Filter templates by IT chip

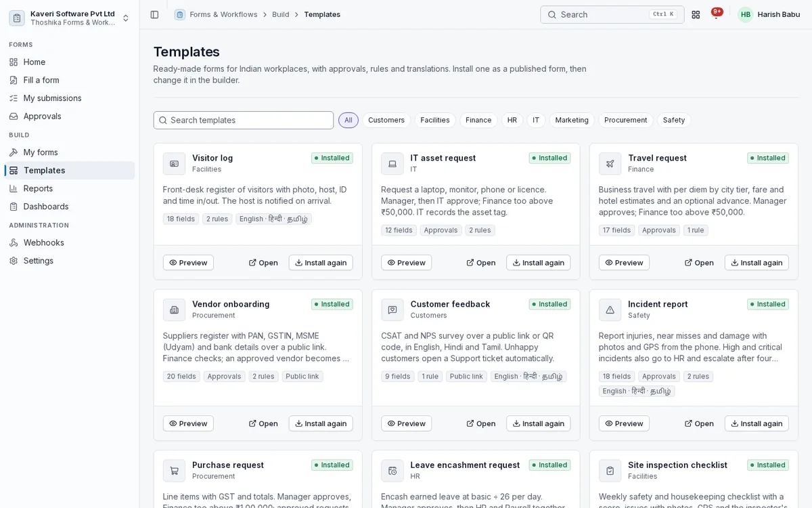click(x=536, y=120)
